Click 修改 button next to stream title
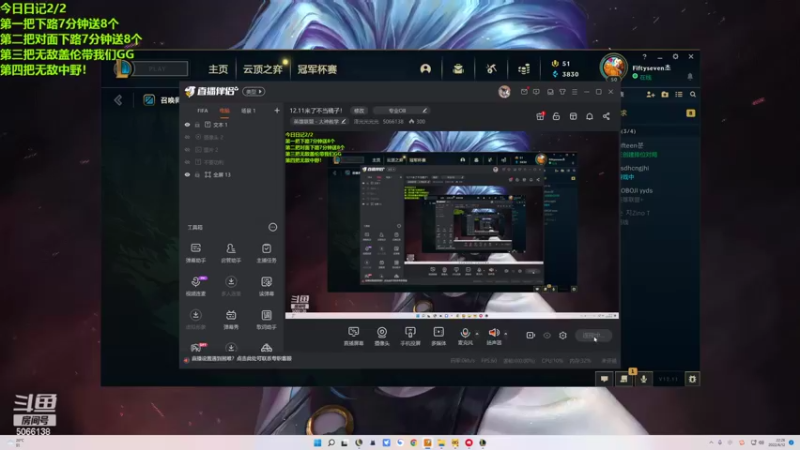 (x=359, y=110)
